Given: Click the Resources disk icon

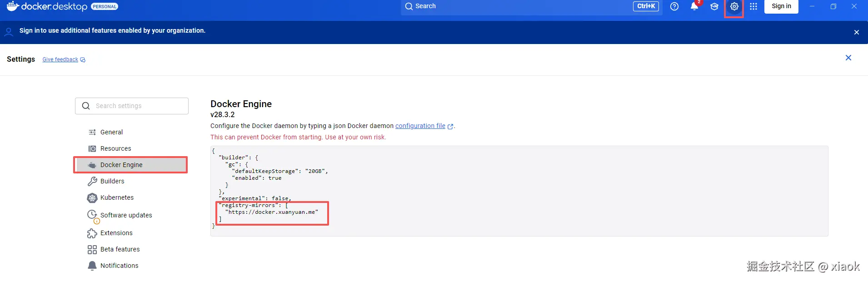Looking at the screenshot, I should click(x=92, y=148).
